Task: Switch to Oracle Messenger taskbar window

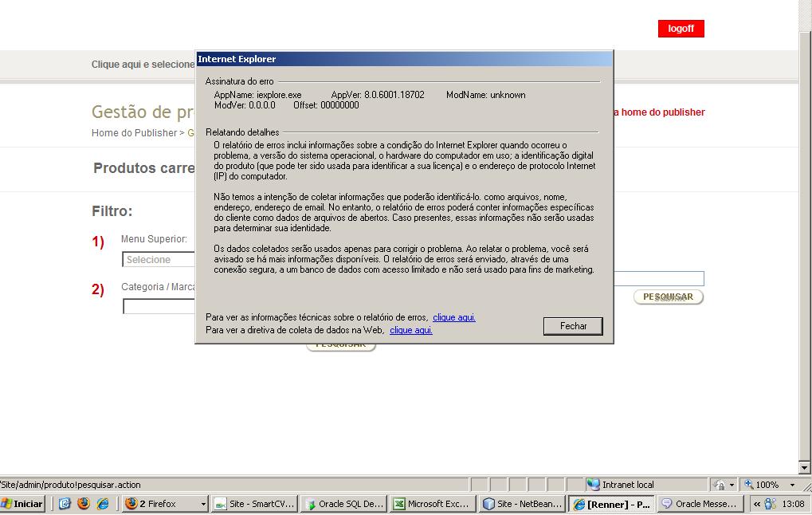Action: pyautogui.click(x=700, y=504)
